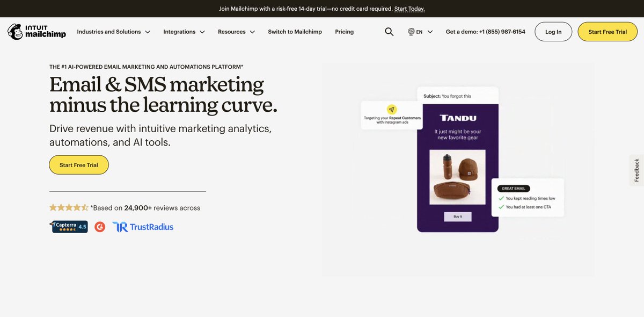This screenshot has width=644, height=317.
Task: Click Start Free Trial in header
Action: pos(608,32)
